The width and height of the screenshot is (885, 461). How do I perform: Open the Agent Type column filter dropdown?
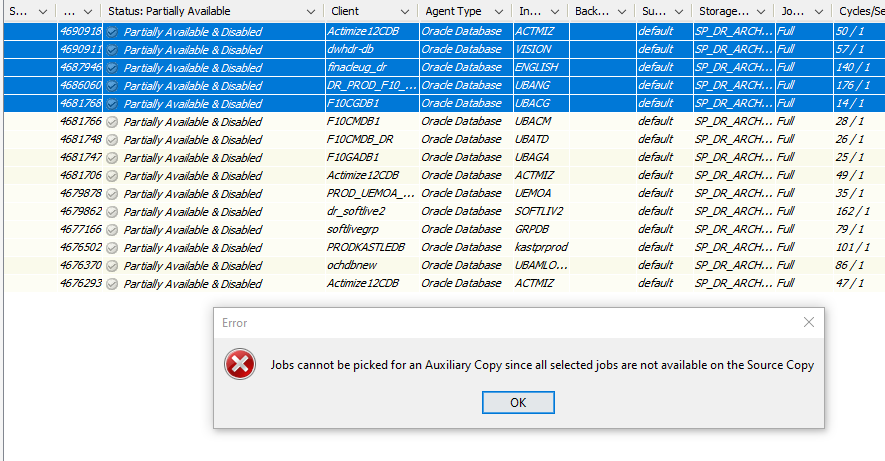(498, 11)
